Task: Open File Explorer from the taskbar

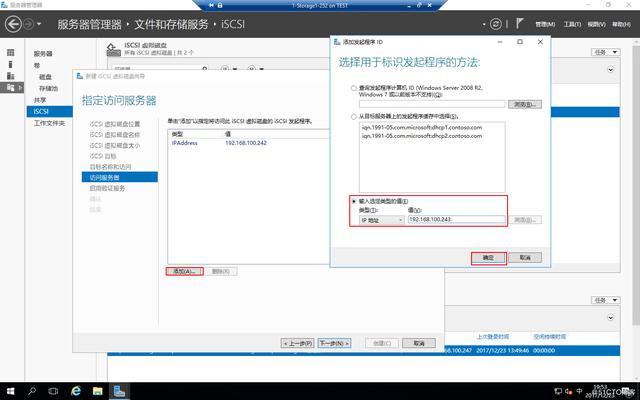Action: (98, 391)
